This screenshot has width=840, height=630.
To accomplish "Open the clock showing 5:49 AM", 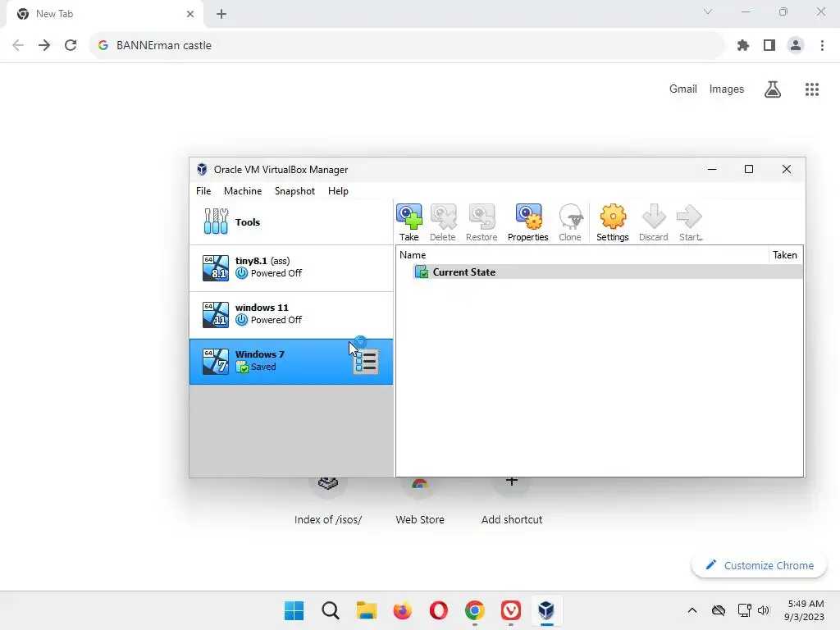I will coord(805,610).
